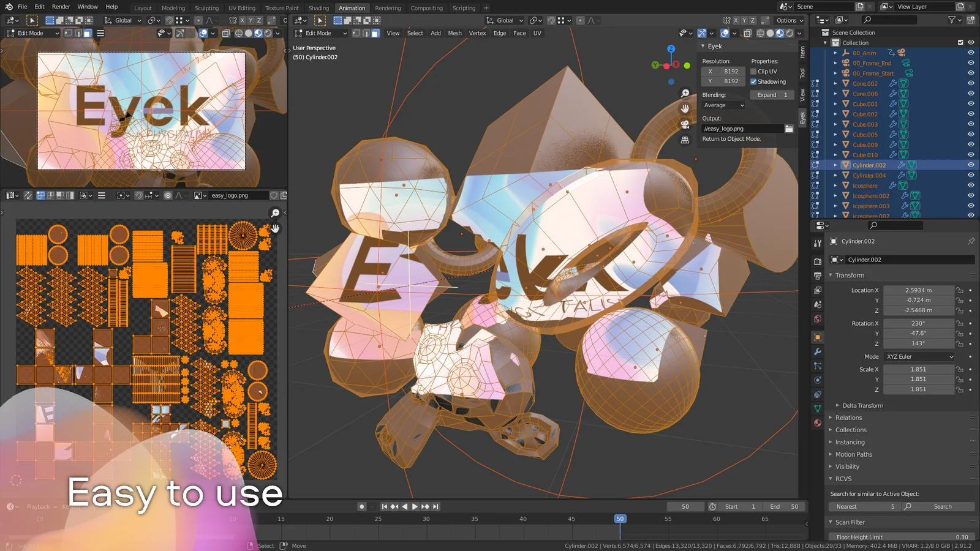Screen dimensions: 980x551
Task: Switch to orthographic grid view icon
Action: [x=685, y=140]
